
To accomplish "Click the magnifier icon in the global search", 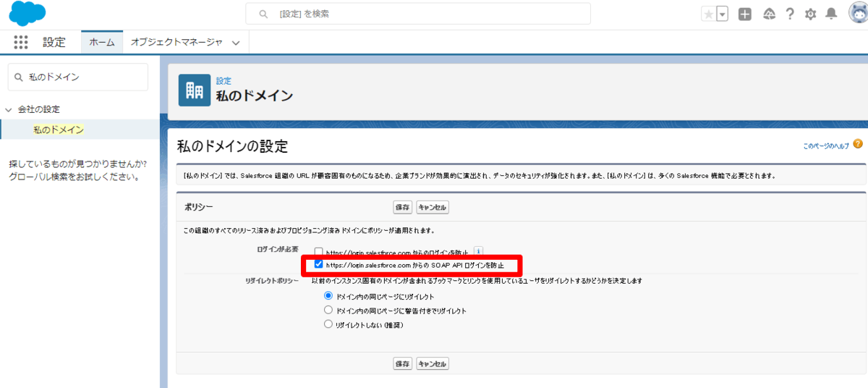I will pos(264,14).
